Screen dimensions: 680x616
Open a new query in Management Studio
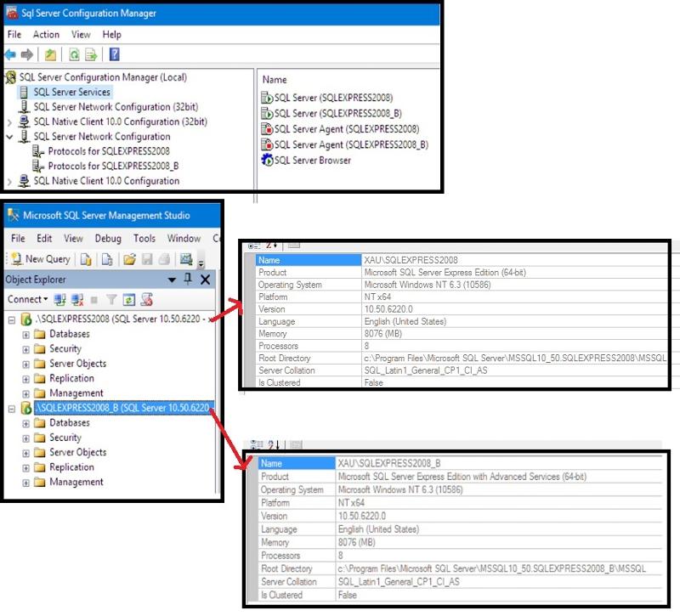pos(41,259)
